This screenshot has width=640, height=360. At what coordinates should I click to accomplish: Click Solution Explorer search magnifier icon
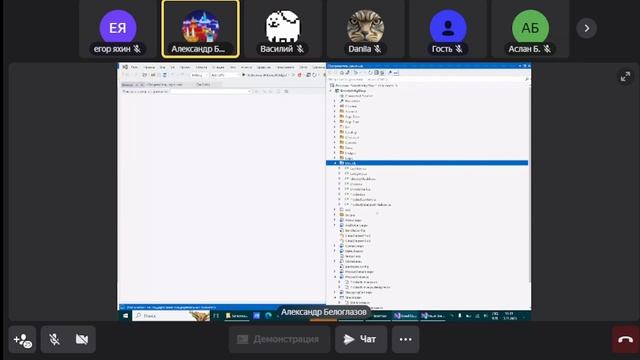527,79
